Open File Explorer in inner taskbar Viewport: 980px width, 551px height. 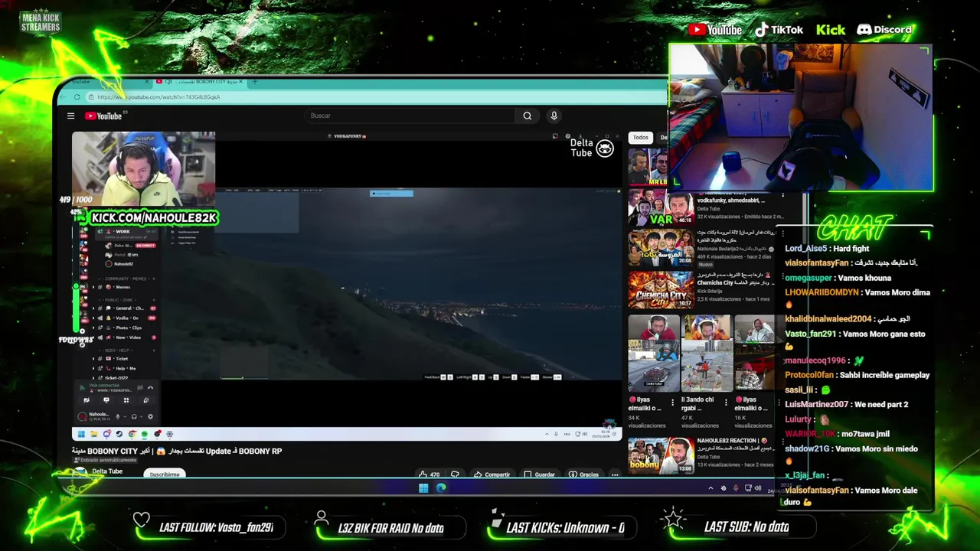pyautogui.click(x=94, y=434)
